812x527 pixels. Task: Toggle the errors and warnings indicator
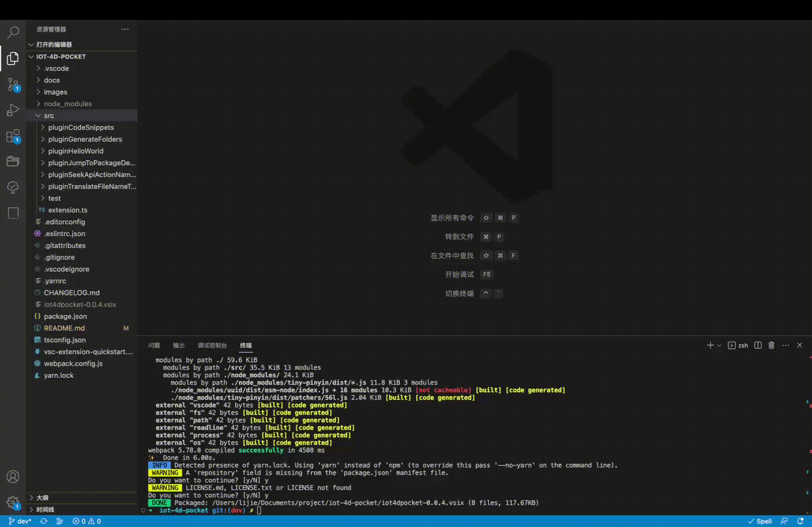[86, 521]
